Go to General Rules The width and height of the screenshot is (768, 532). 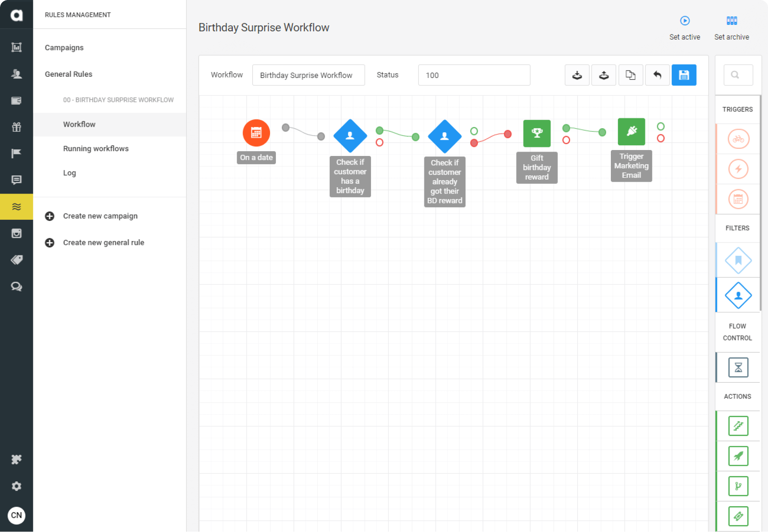(68, 74)
